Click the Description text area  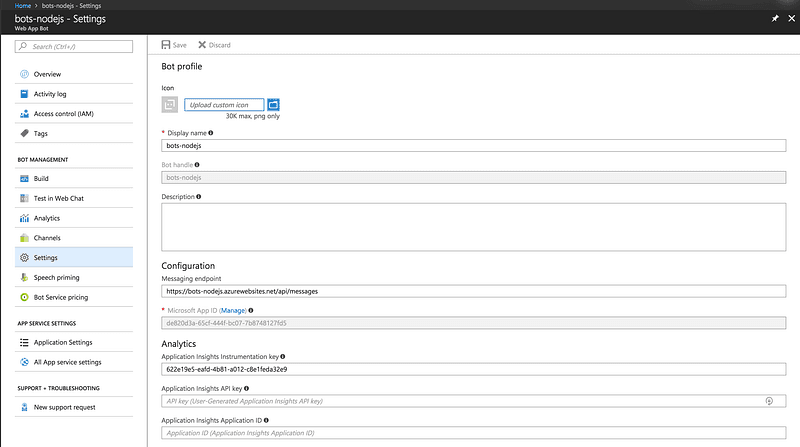pos(473,227)
